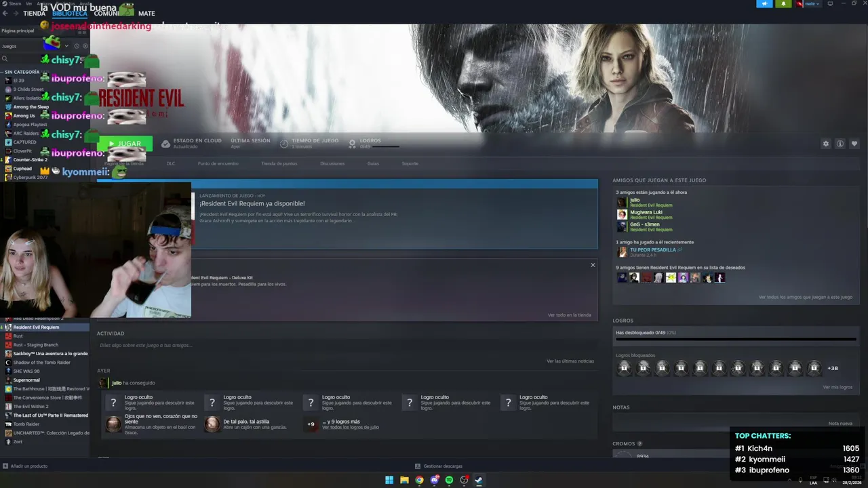Open BIBLIOTECA tab
The image size is (868, 488).
(x=69, y=13)
